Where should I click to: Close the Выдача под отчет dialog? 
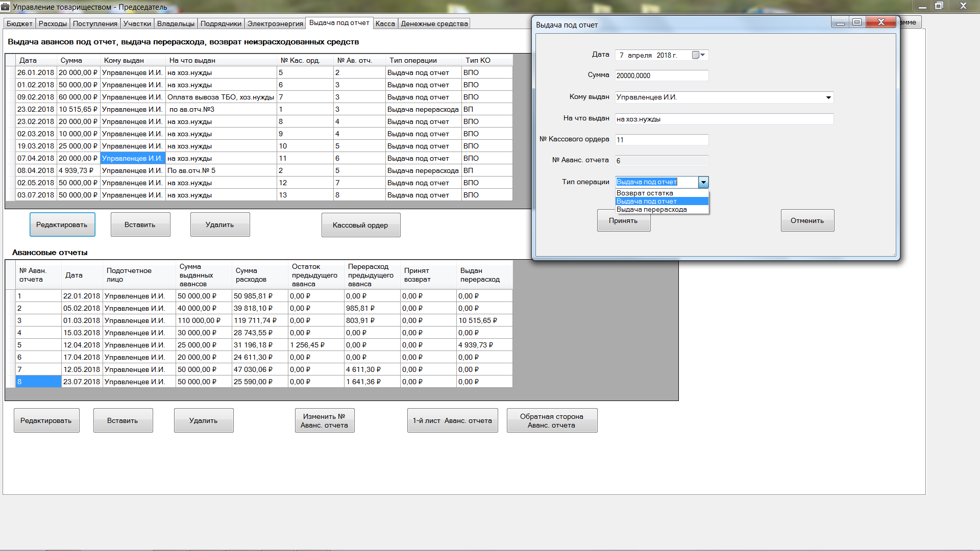coord(881,22)
